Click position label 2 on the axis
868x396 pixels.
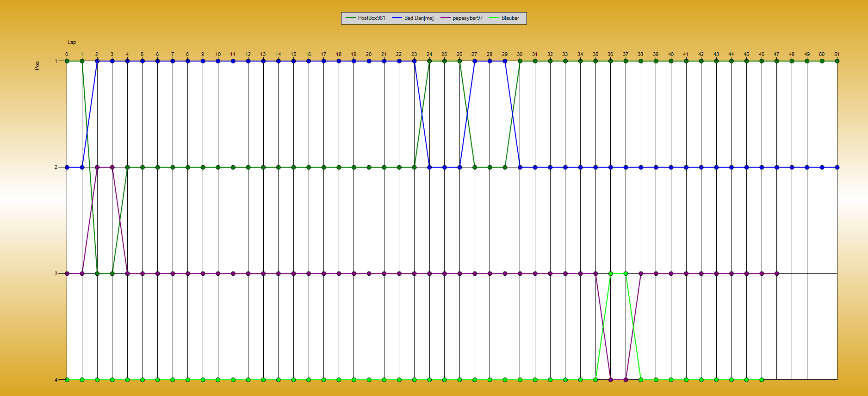point(56,167)
